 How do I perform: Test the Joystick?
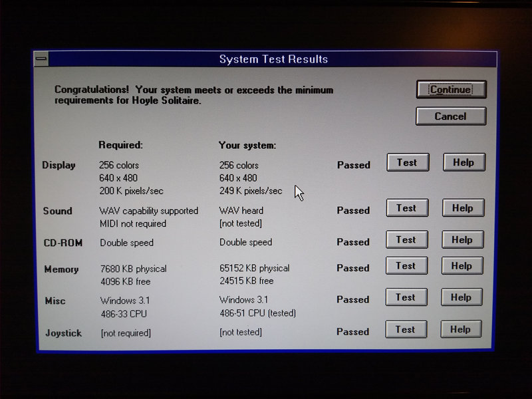coord(405,330)
